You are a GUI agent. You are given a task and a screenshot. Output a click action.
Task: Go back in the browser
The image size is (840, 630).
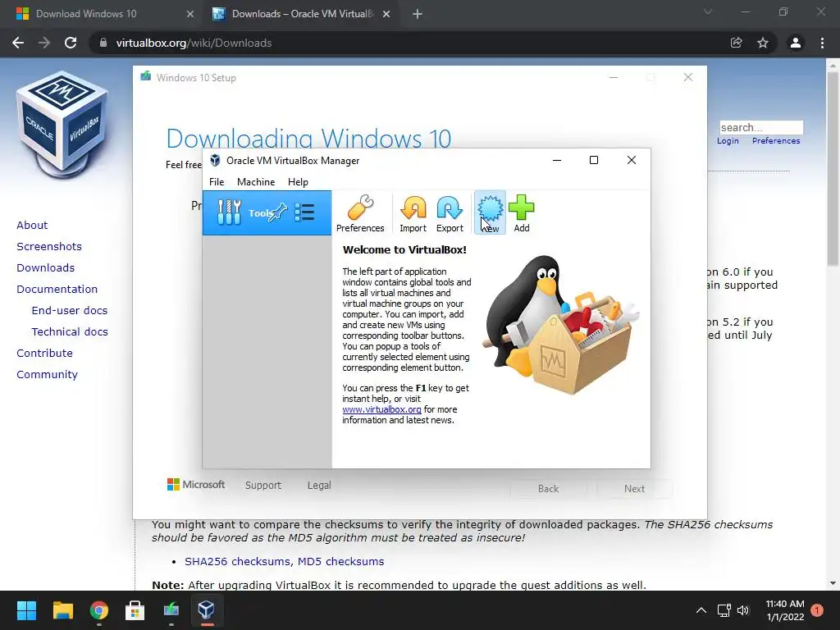coord(18,43)
